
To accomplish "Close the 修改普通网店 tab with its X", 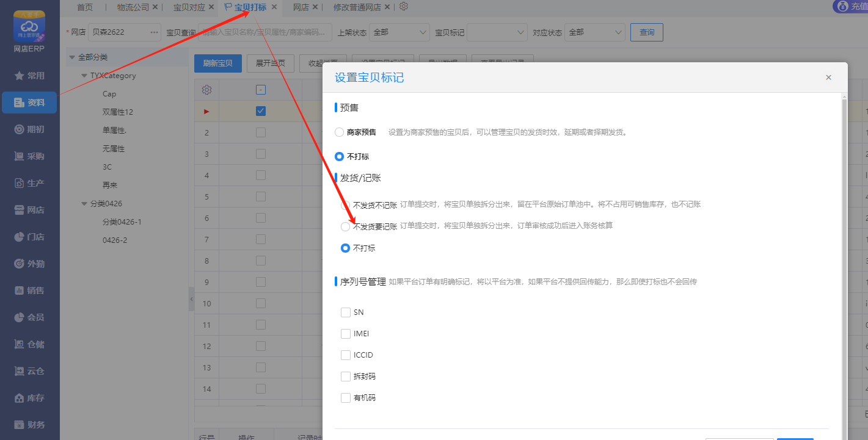I will coord(387,7).
